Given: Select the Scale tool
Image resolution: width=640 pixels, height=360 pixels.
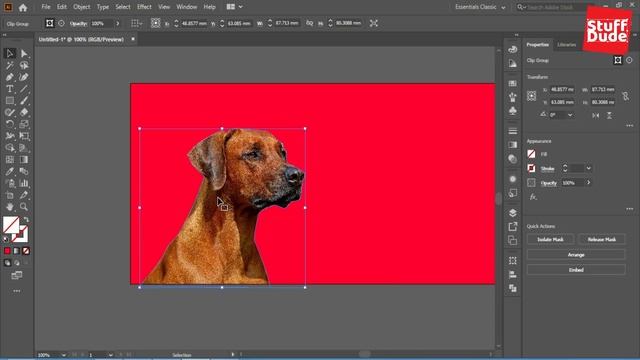Looking at the screenshot, I should pyautogui.click(x=24, y=124).
